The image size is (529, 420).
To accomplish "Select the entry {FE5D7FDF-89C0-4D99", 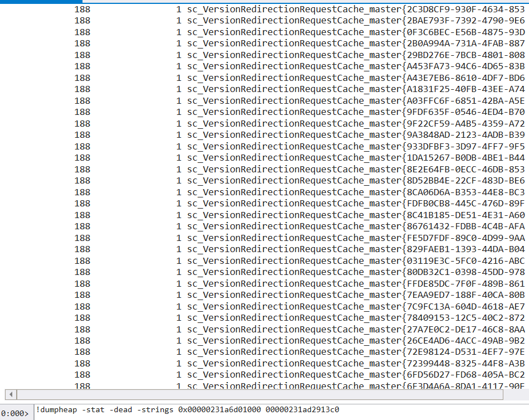I will click(x=356, y=238).
